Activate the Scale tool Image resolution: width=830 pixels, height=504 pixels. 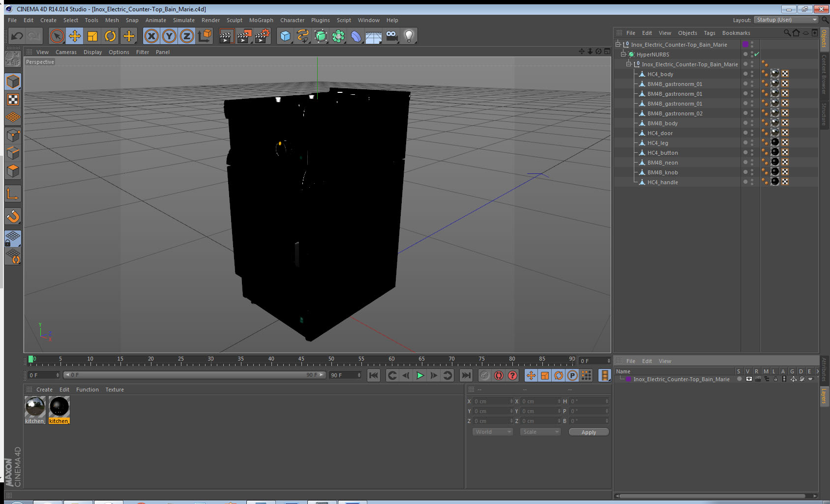tap(92, 36)
